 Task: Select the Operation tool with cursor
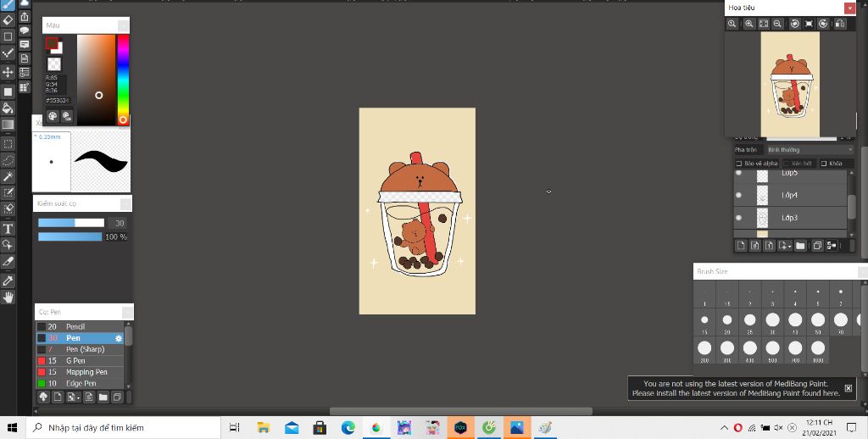coord(8,245)
